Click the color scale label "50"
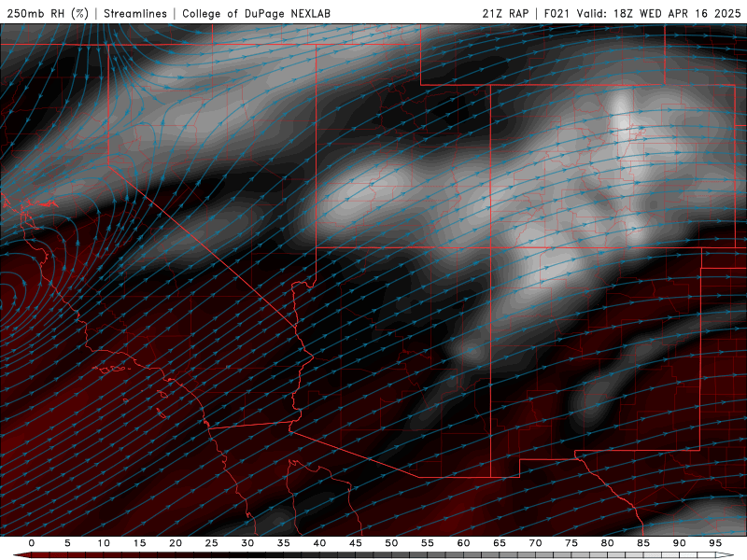This screenshot has height=560, width=747. pos(391,543)
